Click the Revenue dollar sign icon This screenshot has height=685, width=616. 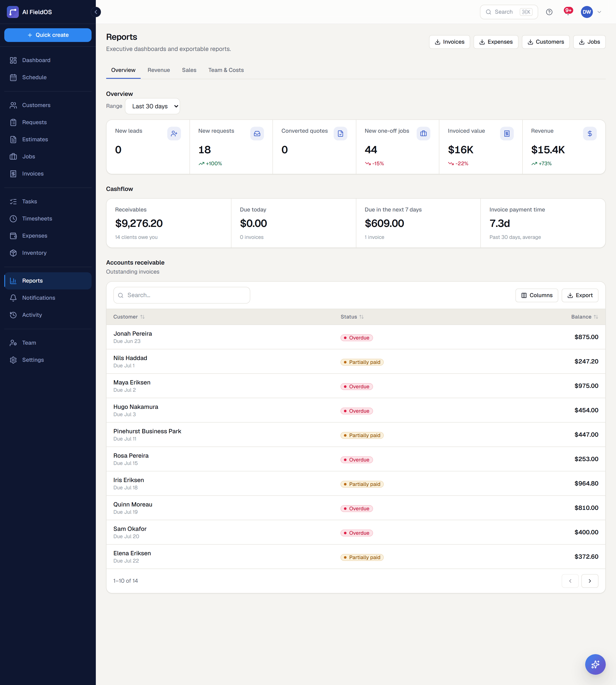pos(590,134)
